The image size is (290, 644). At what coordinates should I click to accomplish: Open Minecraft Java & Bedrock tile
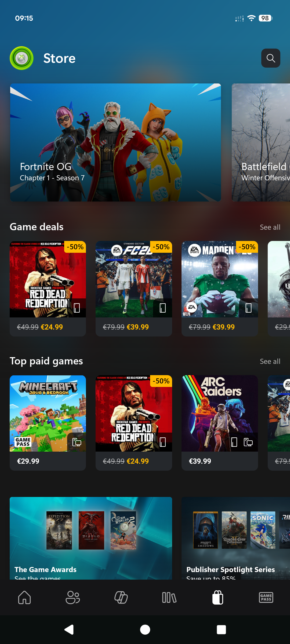[x=48, y=423]
